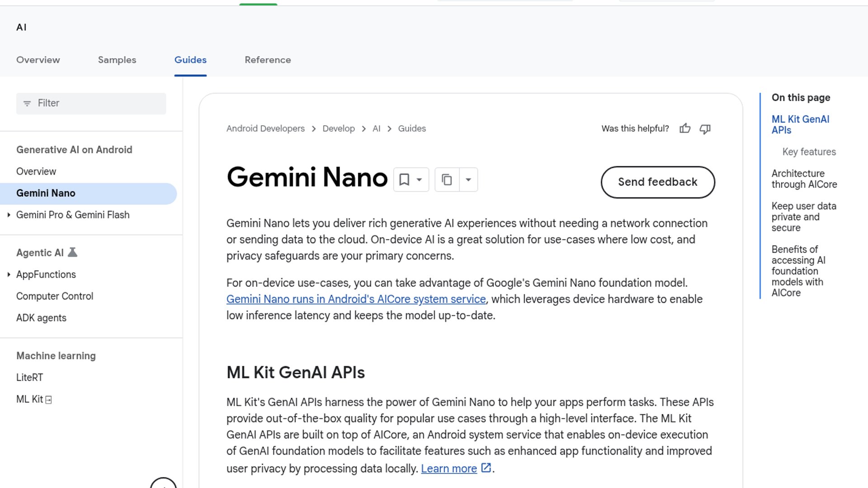The image size is (868, 488).
Task: Click the external link icon after Learn more
Action: (x=486, y=468)
